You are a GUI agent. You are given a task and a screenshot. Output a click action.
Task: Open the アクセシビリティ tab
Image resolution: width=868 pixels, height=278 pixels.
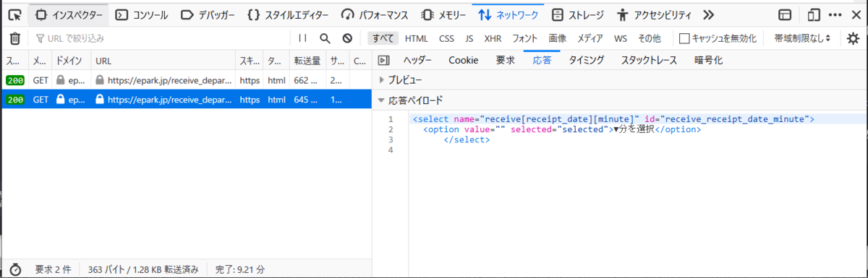[x=654, y=14]
